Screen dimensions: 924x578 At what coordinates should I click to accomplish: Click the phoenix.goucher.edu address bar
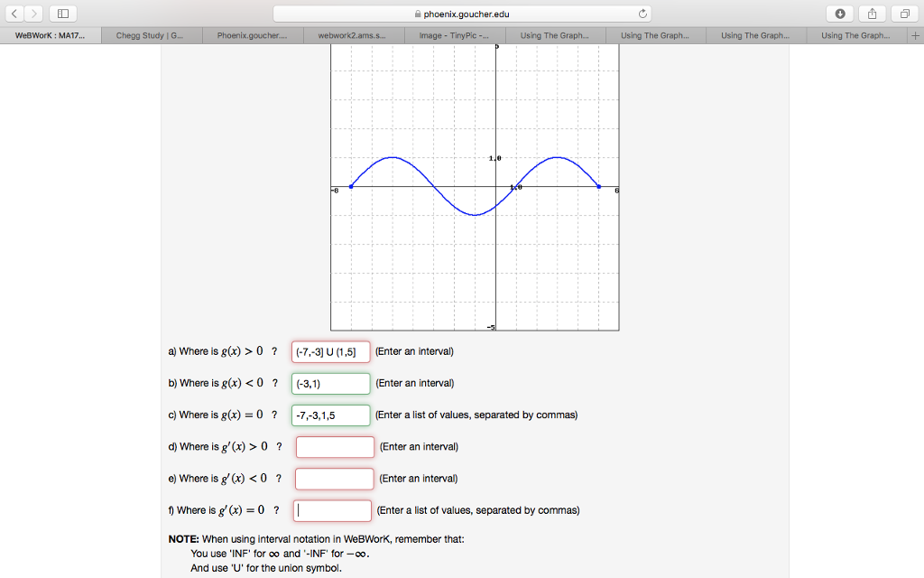[x=462, y=14]
